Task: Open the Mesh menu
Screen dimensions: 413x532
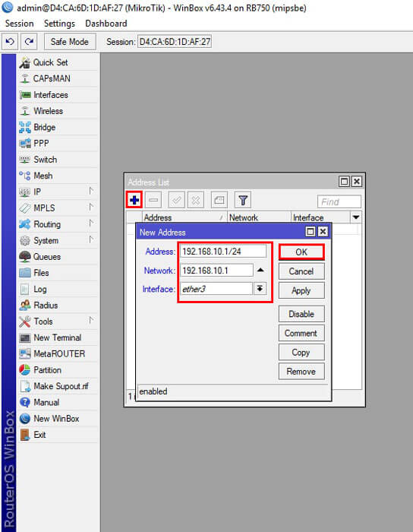Action: [58, 176]
